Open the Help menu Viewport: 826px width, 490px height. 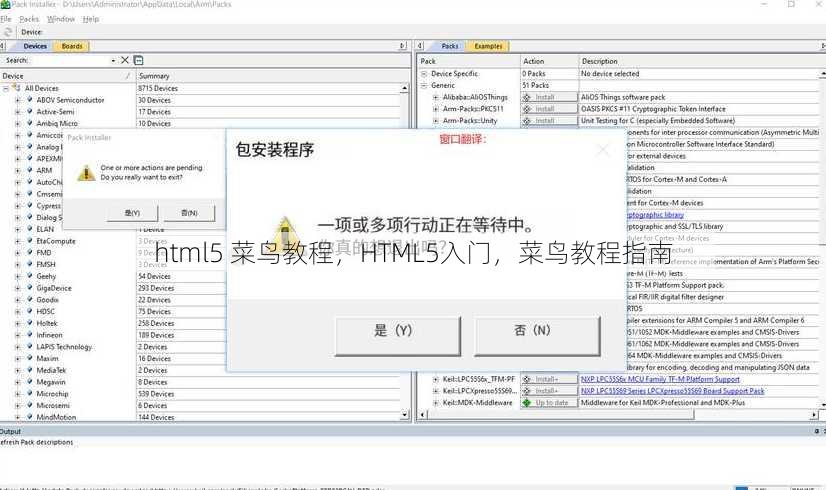91,19
